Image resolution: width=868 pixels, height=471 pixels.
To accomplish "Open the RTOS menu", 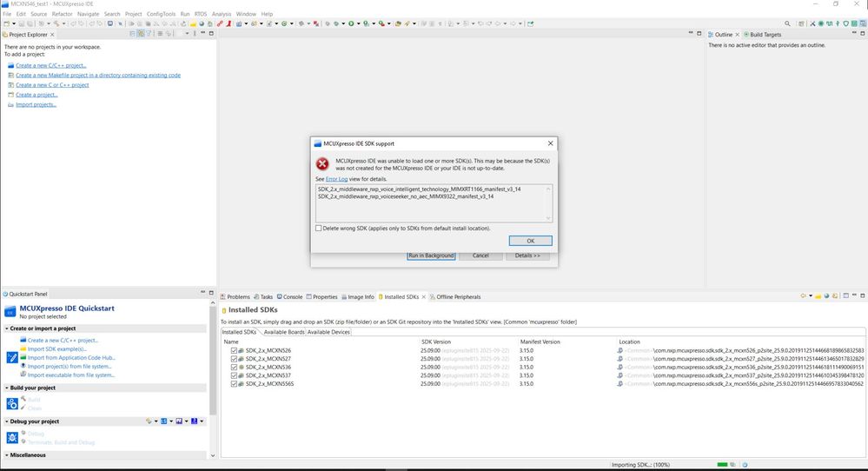I will [x=201, y=14].
